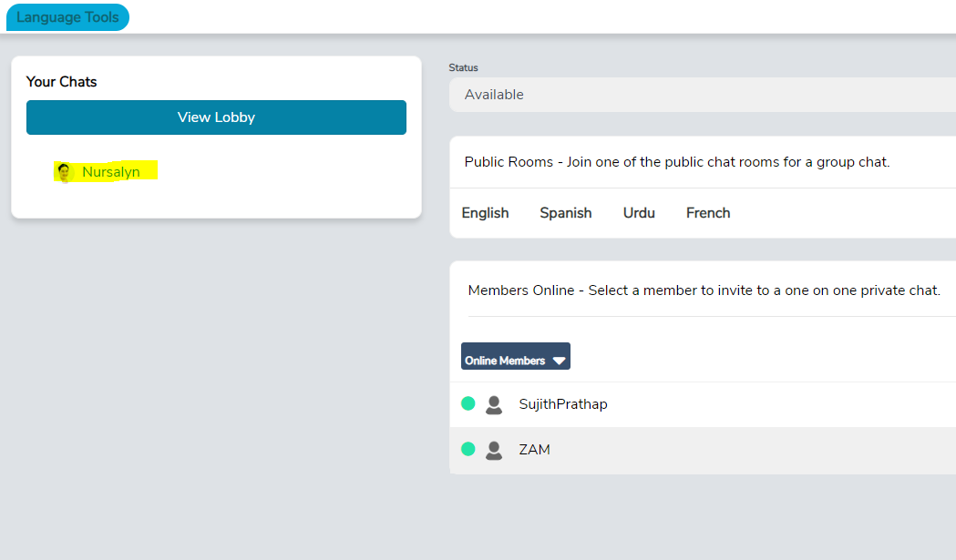Open the chat with Nursalyn
The height and width of the screenshot is (560, 956).
pos(111,172)
